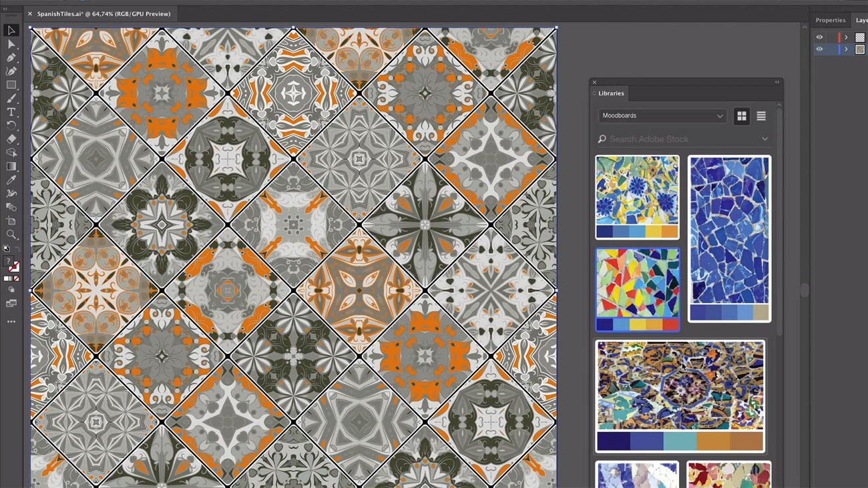Pick teal swatch in large mosaic palette

click(680, 441)
